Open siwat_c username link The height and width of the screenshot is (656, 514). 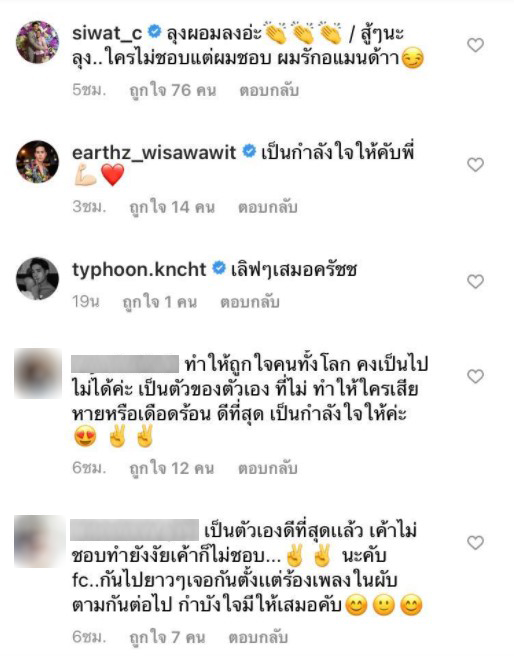coord(107,33)
